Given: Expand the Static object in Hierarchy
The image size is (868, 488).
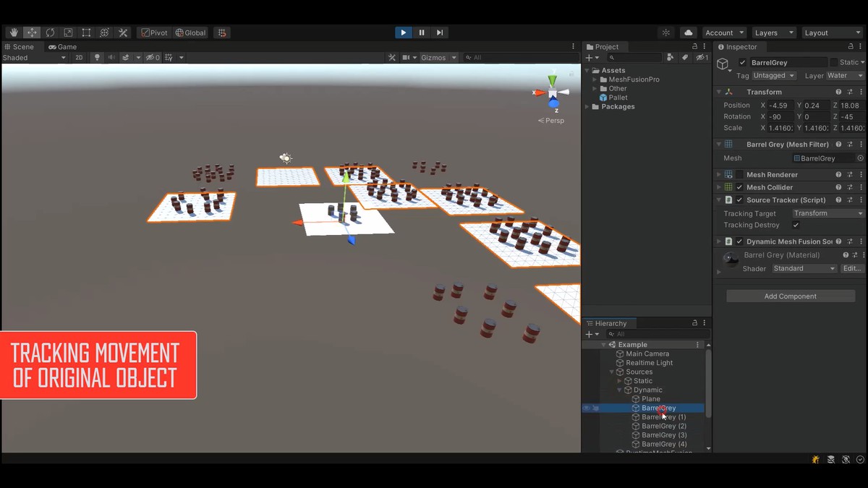Looking at the screenshot, I should pos(619,381).
